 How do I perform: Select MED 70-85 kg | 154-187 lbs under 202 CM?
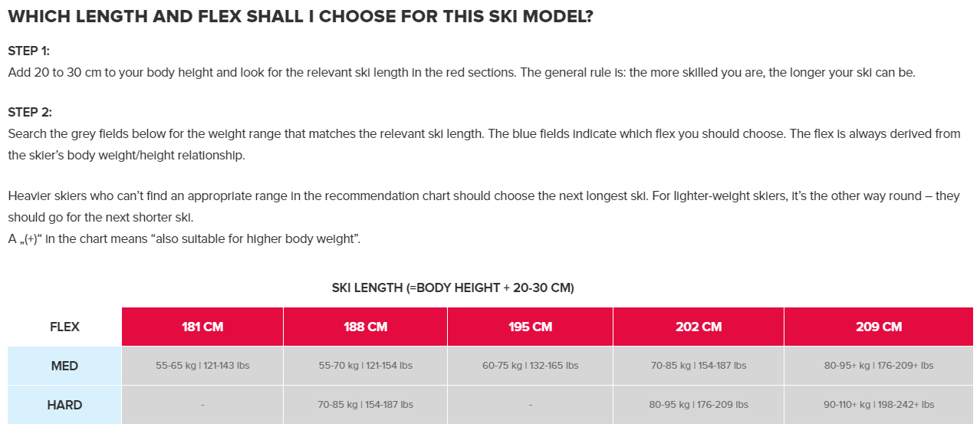click(699, 366)
